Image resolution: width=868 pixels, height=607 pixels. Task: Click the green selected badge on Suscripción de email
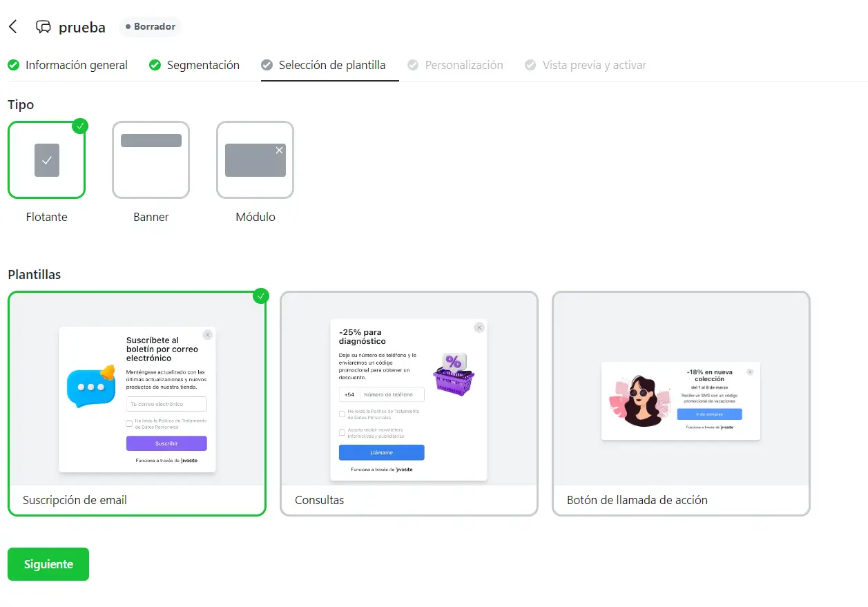pos(260,296)
